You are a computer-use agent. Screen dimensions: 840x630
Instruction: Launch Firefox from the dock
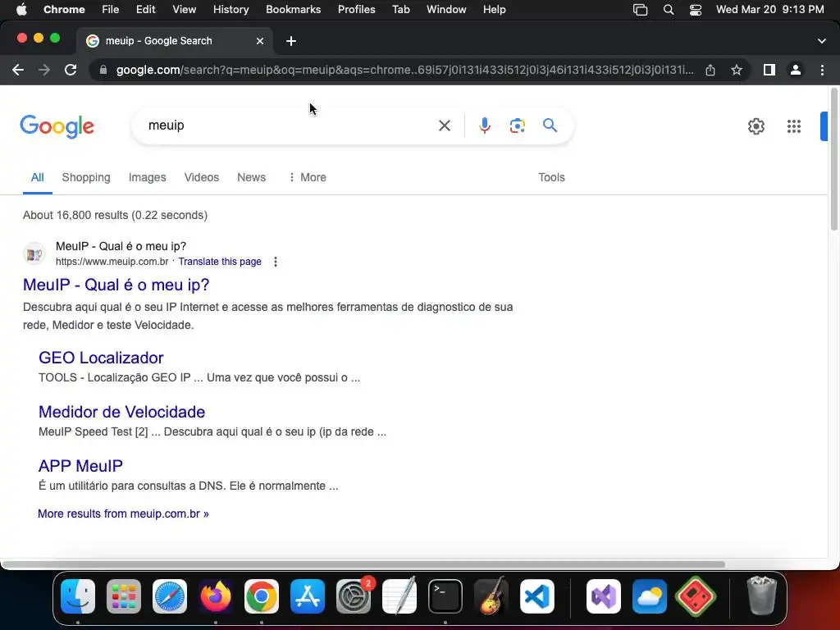216,596
